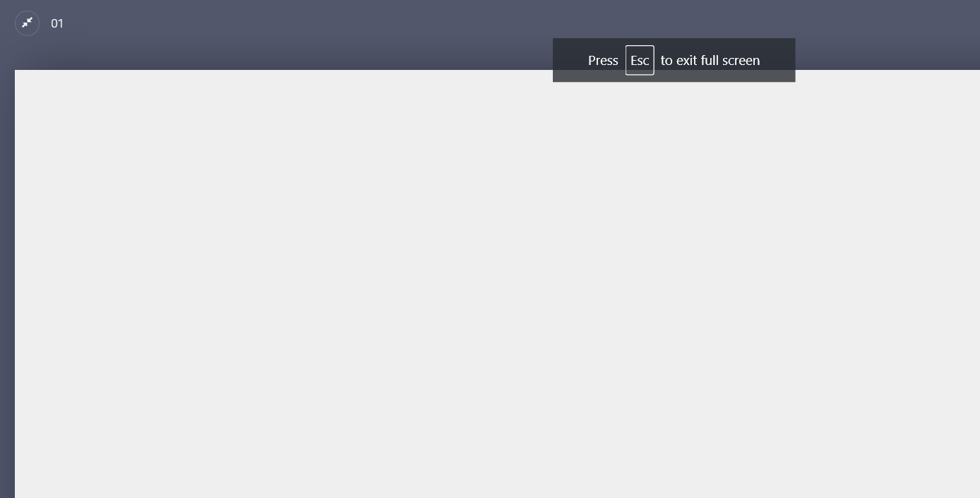Screen dimensions: 980x498
Task: Click the exit full screen arrows icon
Action: [x=27, y=23]
